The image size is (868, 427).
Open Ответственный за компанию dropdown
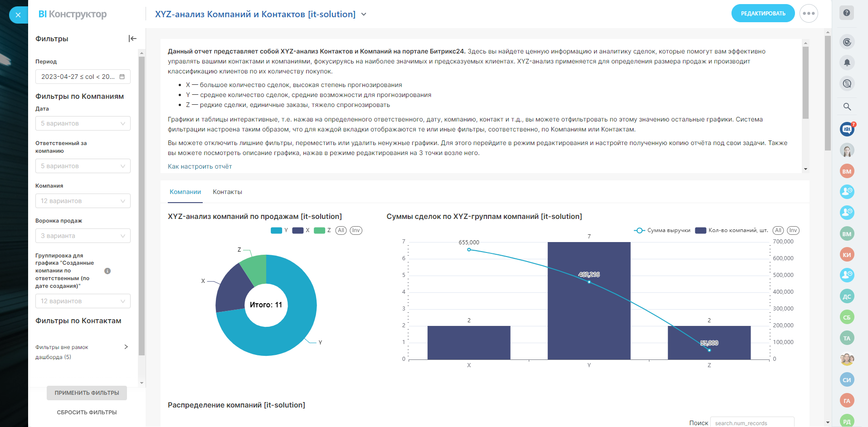pos(83,166)
